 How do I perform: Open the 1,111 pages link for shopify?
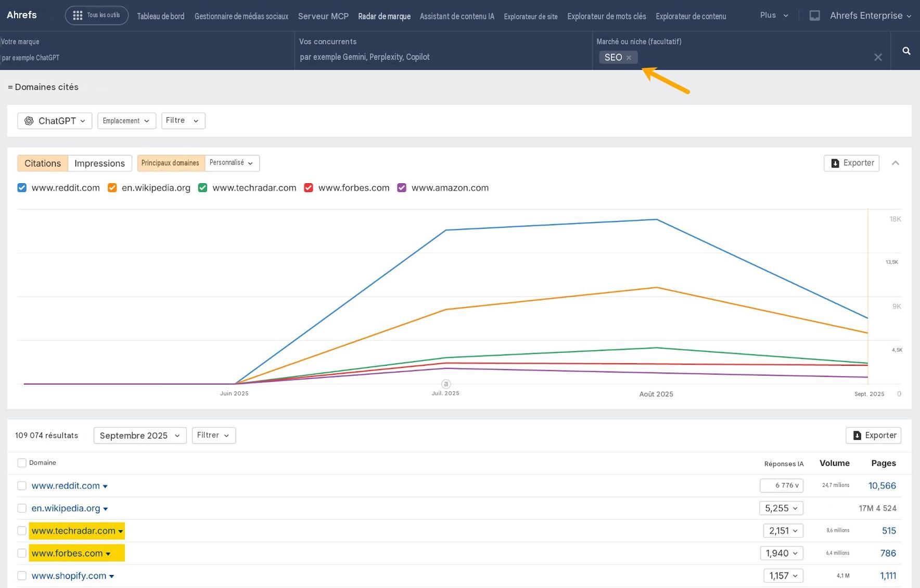(888, 576)
